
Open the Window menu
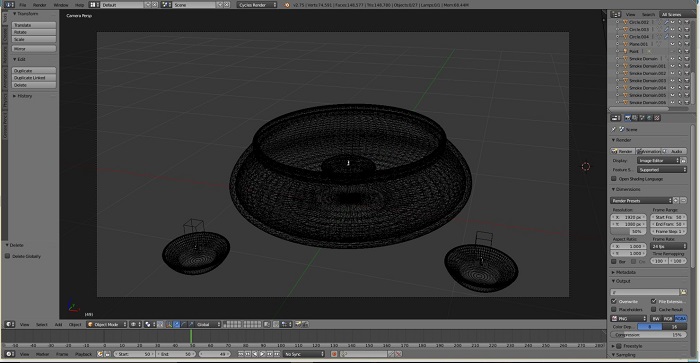click(61, 4)
